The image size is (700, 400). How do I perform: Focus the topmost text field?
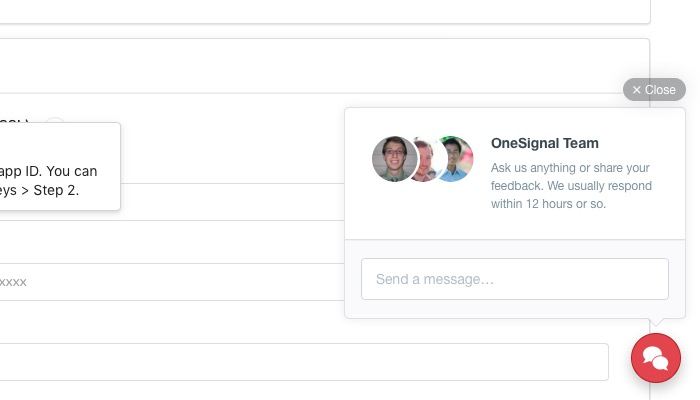pyautogui.click(x=320, y=10)
